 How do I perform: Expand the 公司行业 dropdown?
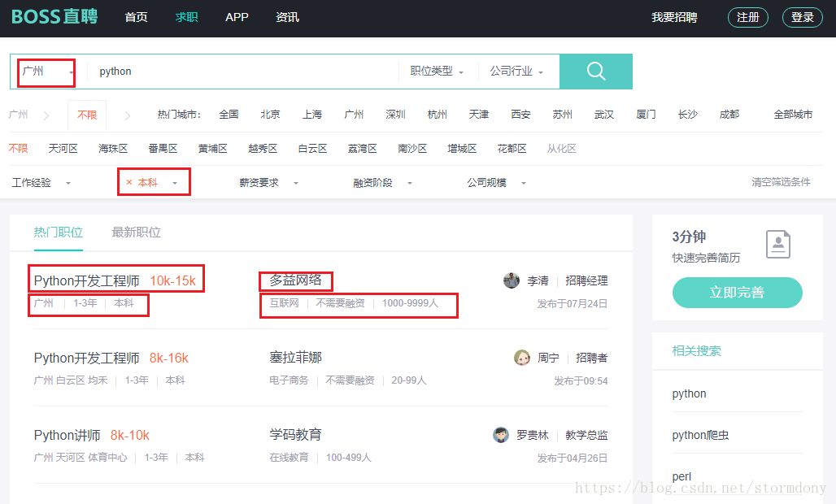point(516,71)
